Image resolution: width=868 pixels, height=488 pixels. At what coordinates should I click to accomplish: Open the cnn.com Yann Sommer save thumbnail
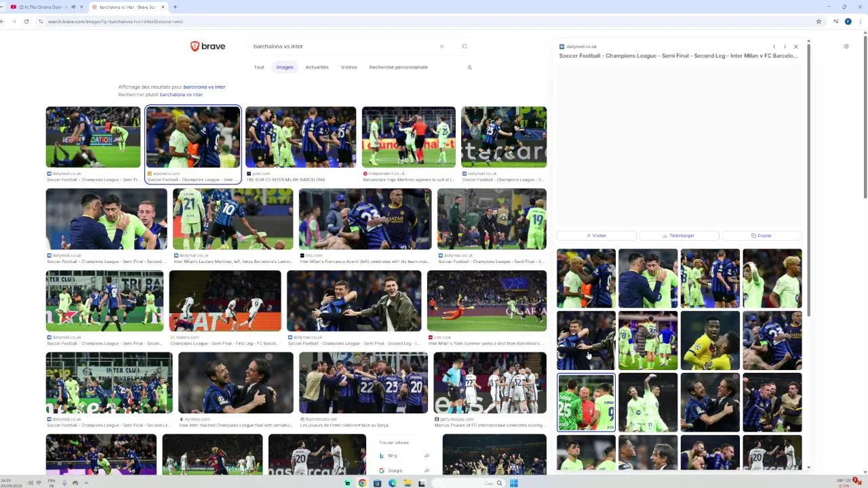coord(487,301)
